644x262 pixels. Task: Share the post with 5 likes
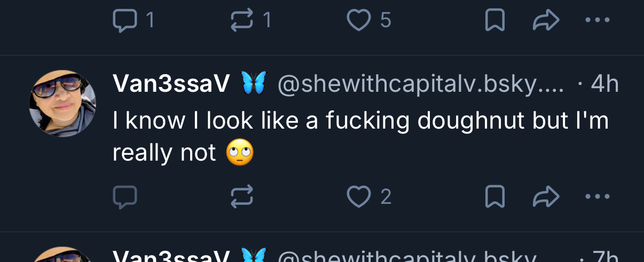[x=546, y=21]
